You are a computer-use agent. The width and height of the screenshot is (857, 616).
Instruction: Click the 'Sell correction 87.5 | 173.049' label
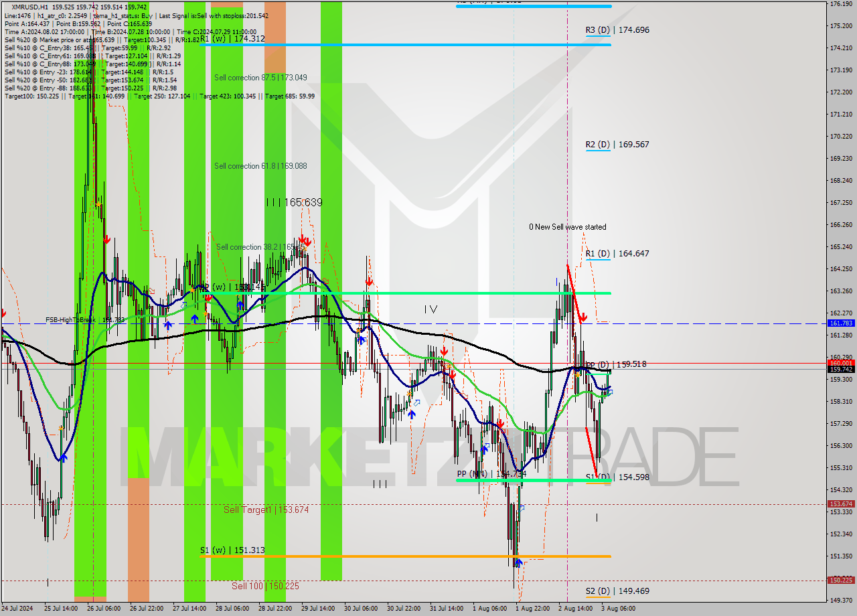click(x=261, y=78)
